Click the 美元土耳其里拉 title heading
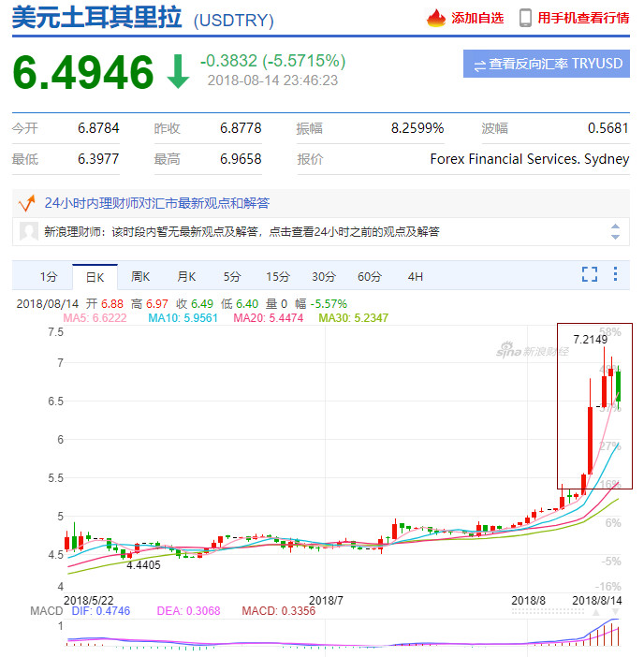This screenshot has height=657, width=644. [x=97, y=18]
